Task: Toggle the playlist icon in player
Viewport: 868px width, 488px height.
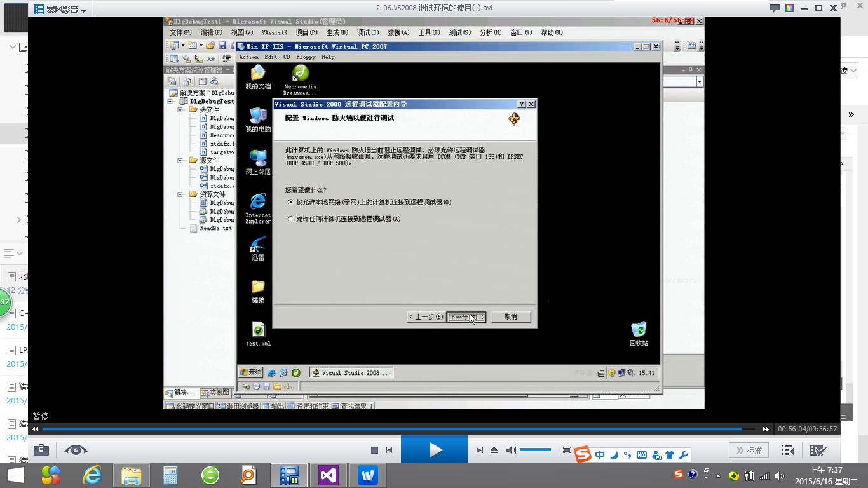Action: point(787,450)
